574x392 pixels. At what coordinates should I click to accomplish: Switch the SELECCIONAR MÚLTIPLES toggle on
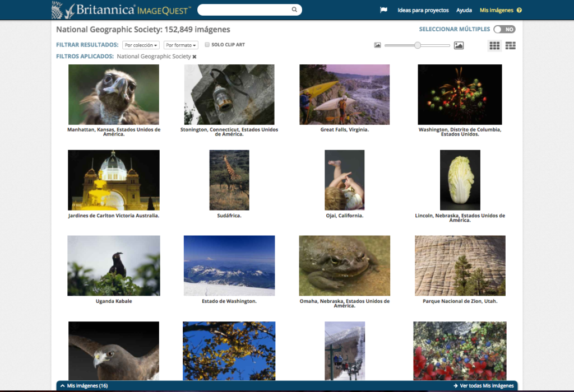pyautogui.click(x=503, y=29)
